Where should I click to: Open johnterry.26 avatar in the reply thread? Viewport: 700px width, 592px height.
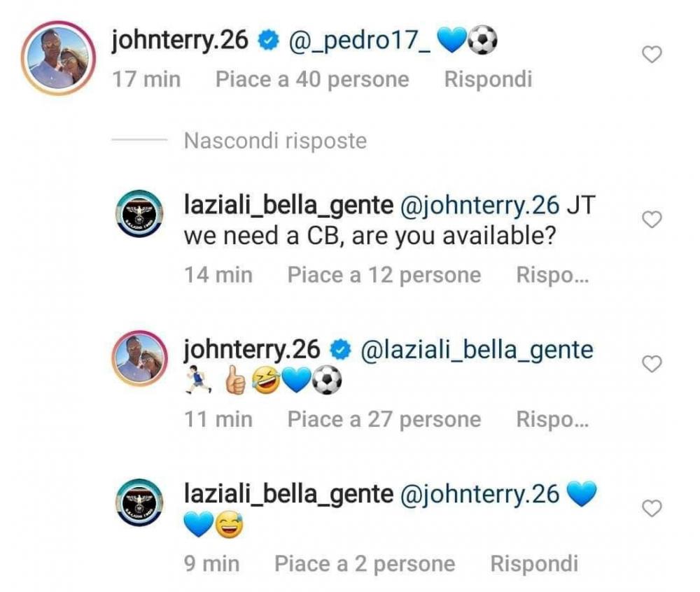tap(140, 358)
